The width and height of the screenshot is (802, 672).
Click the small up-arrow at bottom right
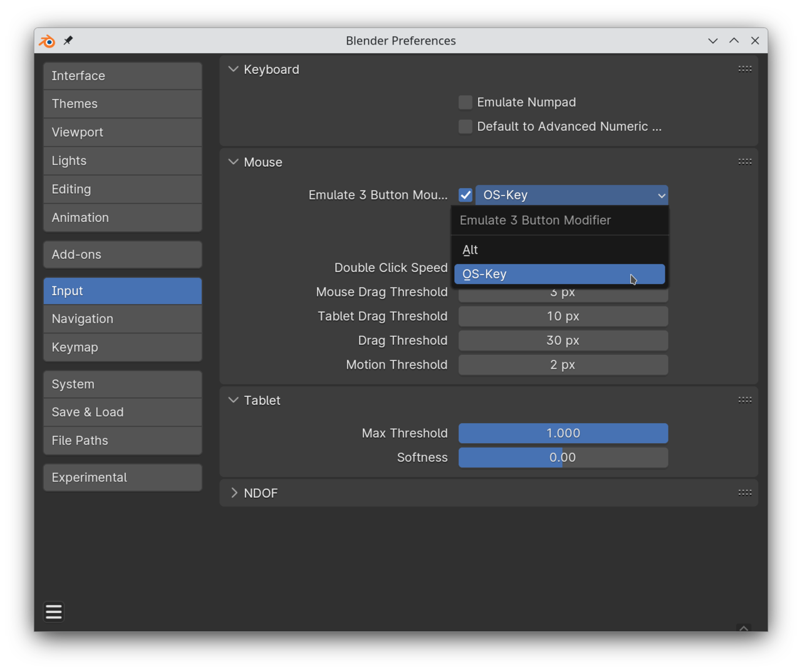[744, 627]
